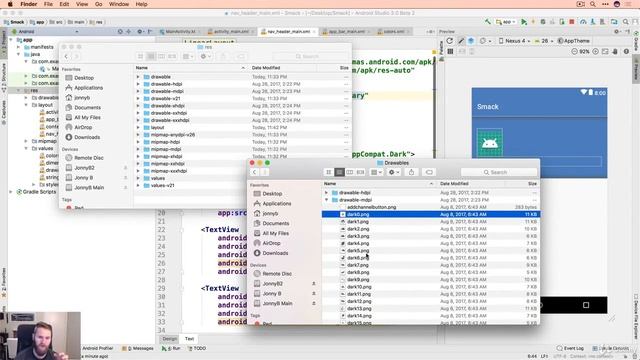
Task: Expand the manifests folder in project tree
Action: point(18,47)
